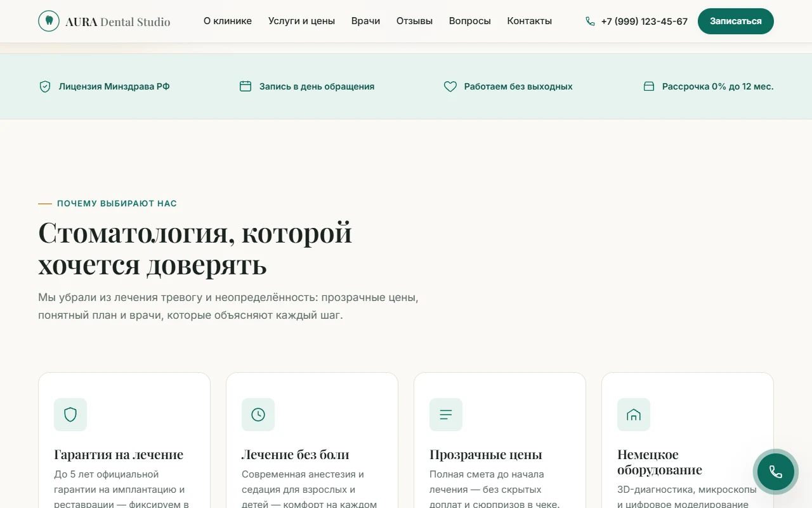Click the paragraph starting Мы убрали из лечения

[x=228, y=306]
